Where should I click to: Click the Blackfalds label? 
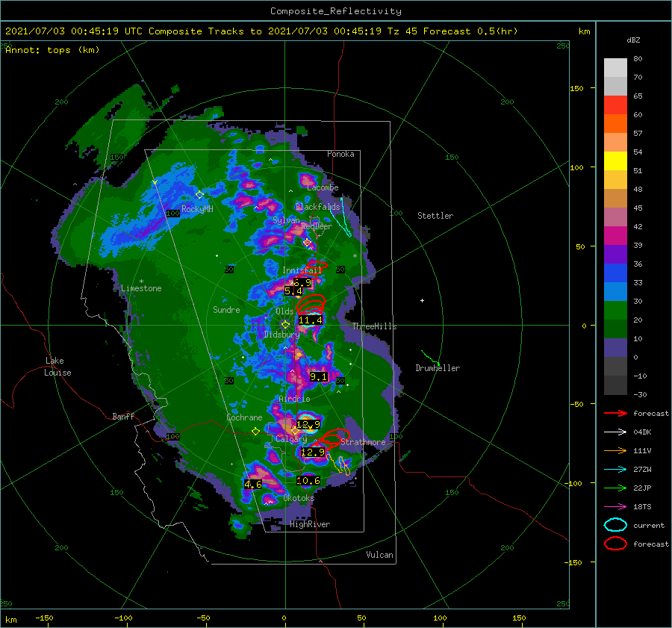click(x=317, y=207)
